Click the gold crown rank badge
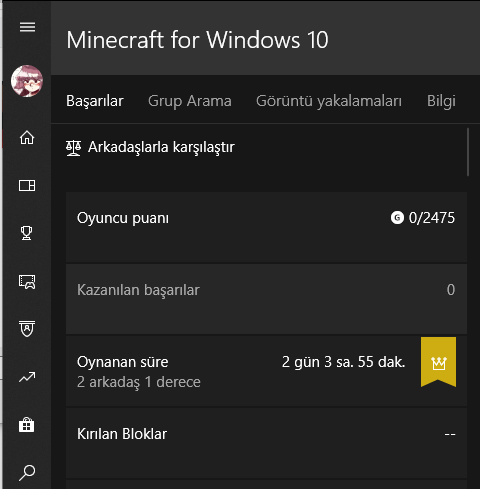Image resolution: width=481 pixels, height=489 pixels. [438, 362]
